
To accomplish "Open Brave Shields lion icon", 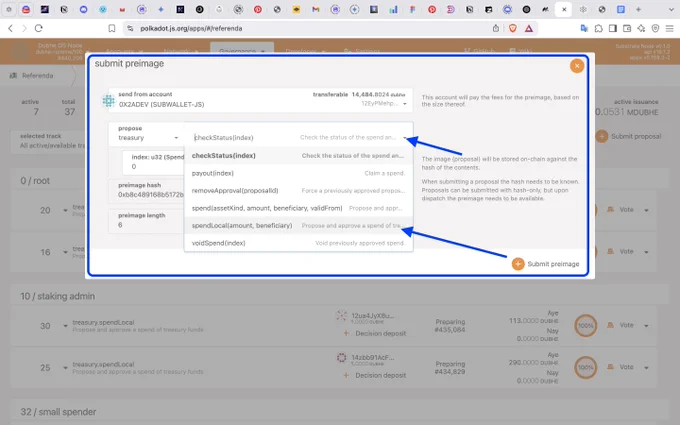I will click(x=513, y=28).
